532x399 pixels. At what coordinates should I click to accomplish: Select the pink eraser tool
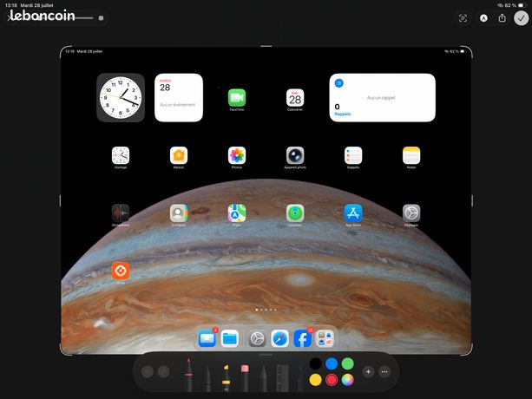[x=245, y=377]
